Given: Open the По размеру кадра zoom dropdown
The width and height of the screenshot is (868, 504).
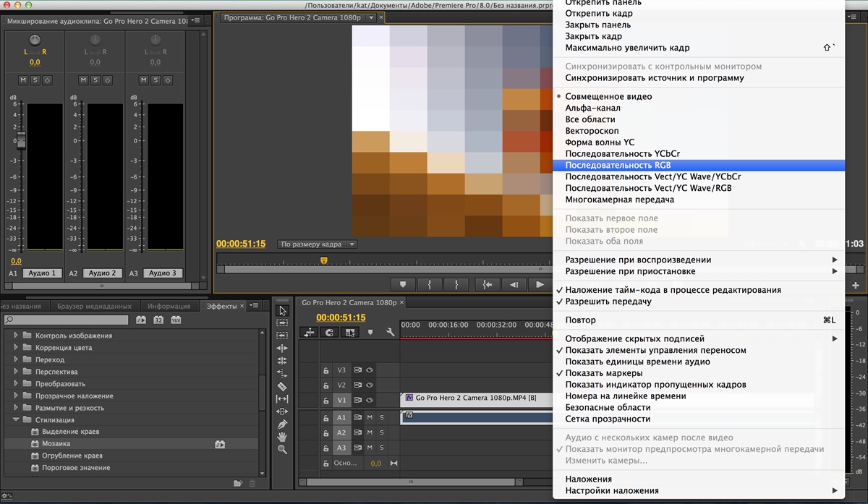Looking at the screenshot, I should (317, 244).
